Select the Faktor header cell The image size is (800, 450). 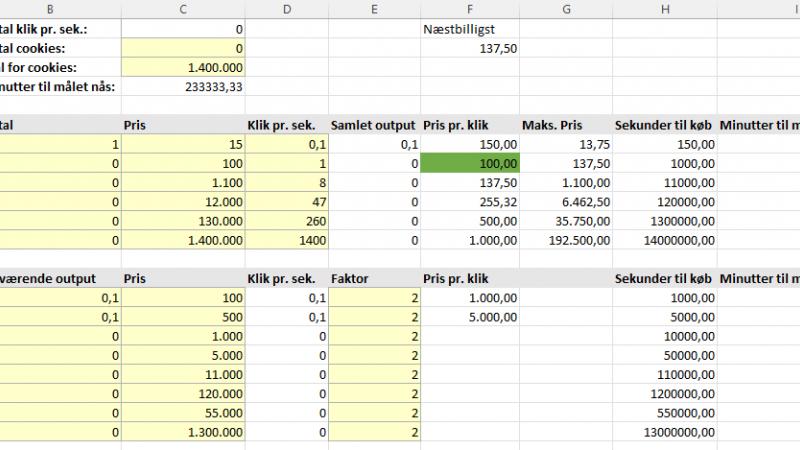click(x=373, y=279)
